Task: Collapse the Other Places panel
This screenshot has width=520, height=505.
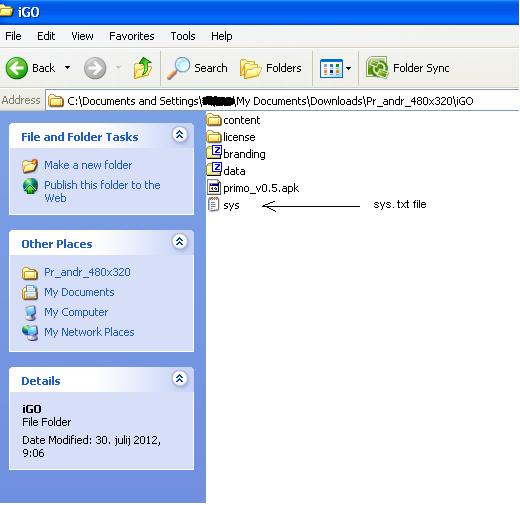Action: coord(180,241)
